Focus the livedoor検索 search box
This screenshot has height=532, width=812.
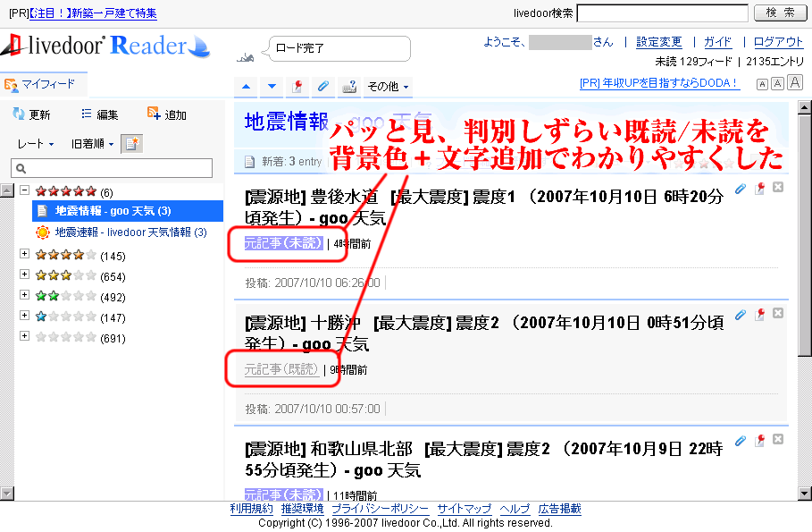click(x=662, y=13)
